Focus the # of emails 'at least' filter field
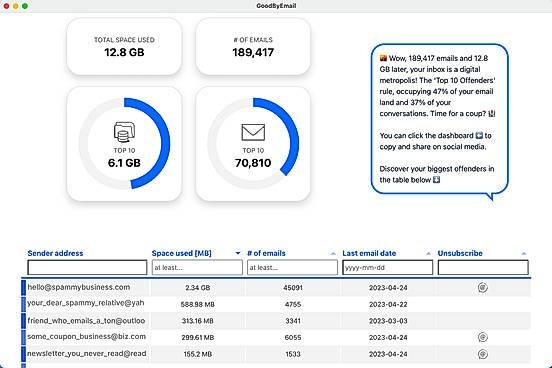The image size is (552, 368). [x=292, y=268]
